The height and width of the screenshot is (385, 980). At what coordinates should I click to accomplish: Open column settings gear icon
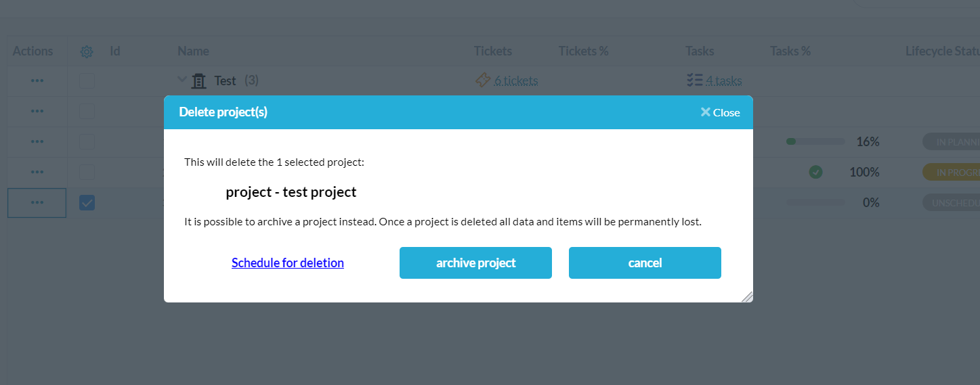(x=87, y=51)
